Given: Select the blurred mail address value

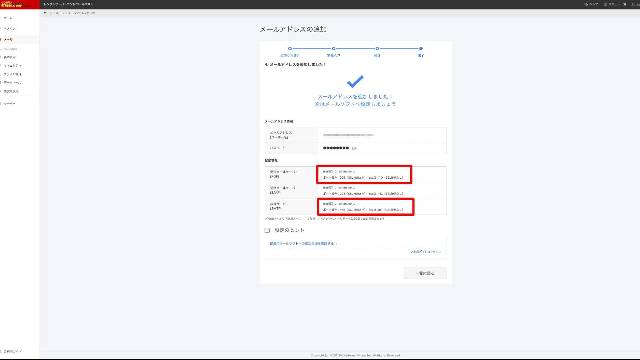Looking at the screenshot, I should tap(348, 135).
